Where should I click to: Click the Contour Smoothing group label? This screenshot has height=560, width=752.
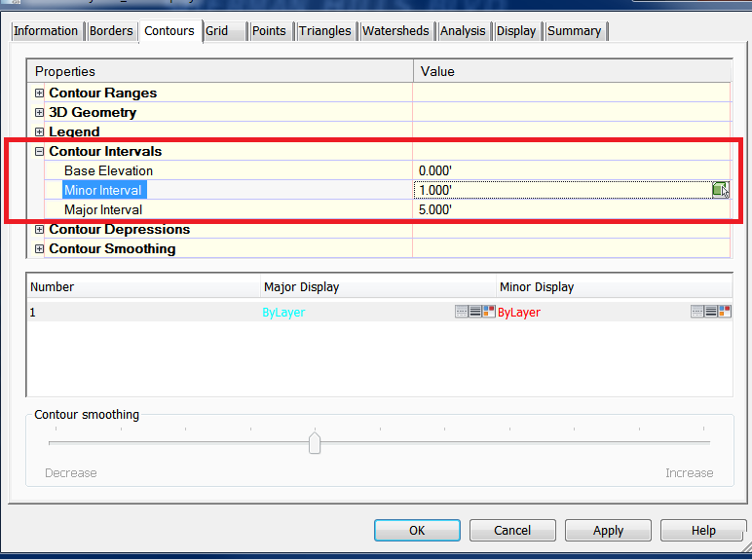112,249
